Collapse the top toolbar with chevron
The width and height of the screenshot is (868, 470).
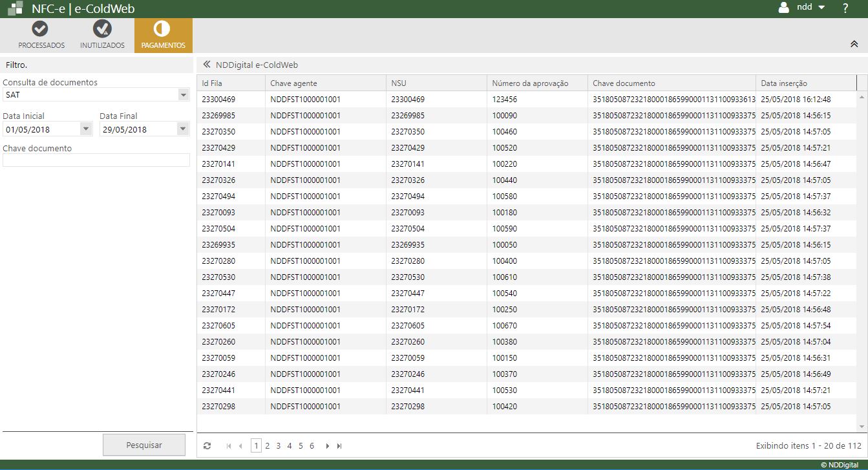click(854, 44)
